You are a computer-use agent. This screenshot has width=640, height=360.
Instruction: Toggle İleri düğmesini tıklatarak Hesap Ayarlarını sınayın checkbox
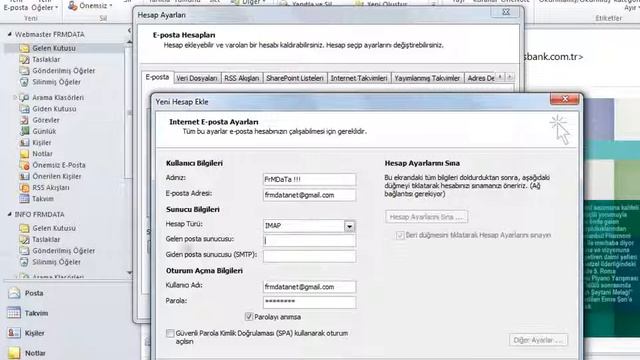pyautogui.click(x=400, y=236)
